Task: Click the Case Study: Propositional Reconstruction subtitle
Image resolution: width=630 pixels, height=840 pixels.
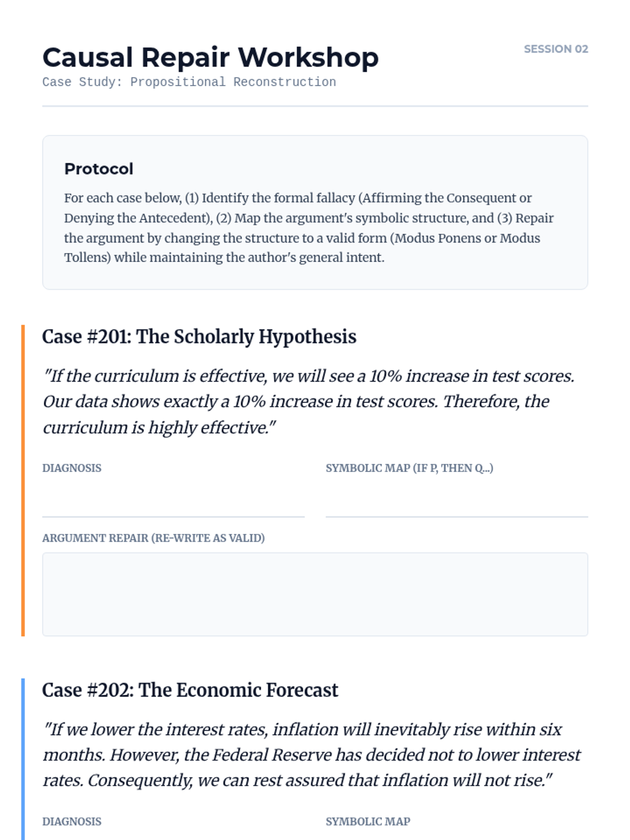Action: click(x=189, y=82)
